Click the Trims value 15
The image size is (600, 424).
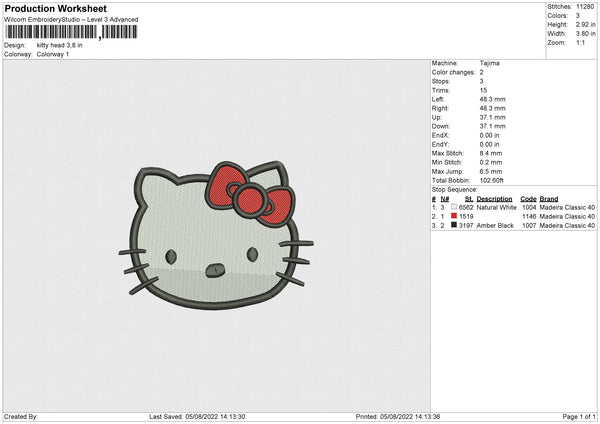483,90
